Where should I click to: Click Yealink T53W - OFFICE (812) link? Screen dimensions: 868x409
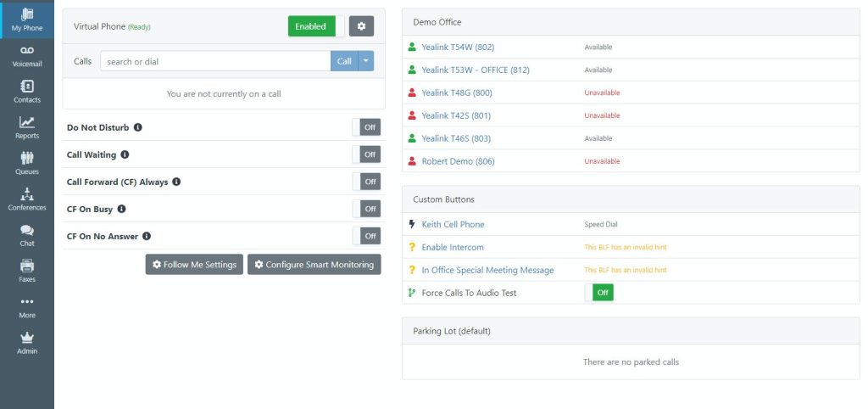(x=476, y=70)
